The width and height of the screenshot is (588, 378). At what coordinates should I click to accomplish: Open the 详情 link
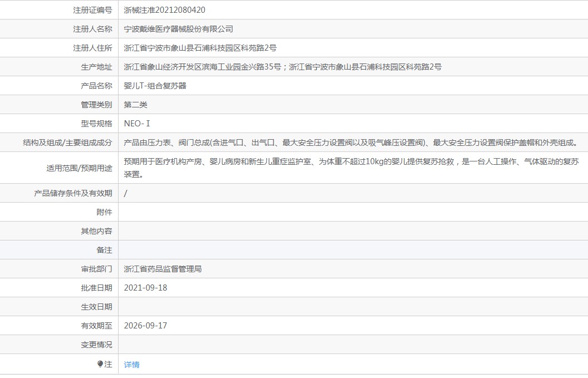[131, 365]
